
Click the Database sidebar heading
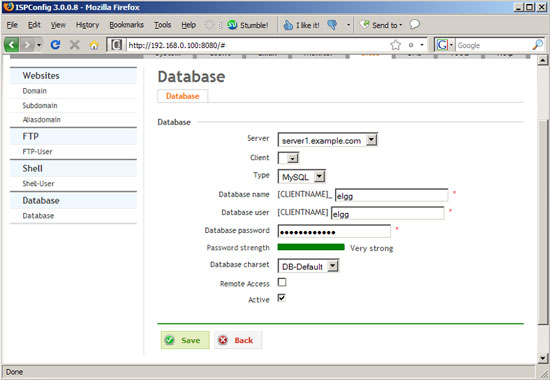(x=41, y=201)
